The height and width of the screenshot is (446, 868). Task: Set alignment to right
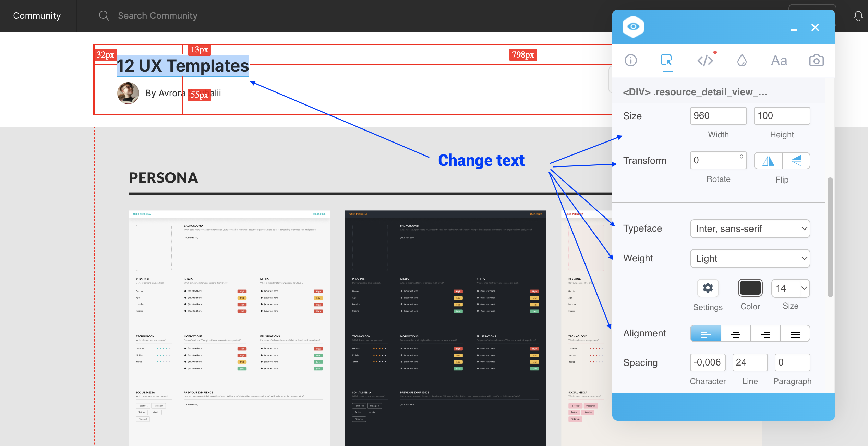coord(765,333)
